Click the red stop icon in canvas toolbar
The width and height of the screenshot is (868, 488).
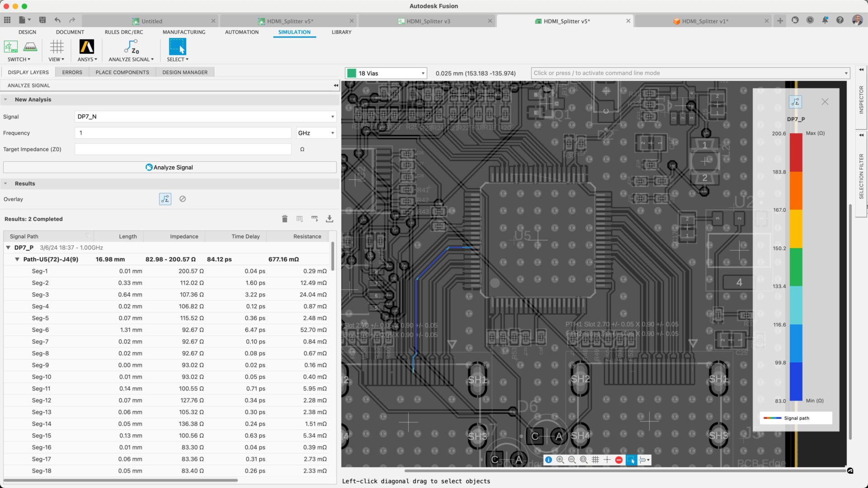pos(619,460)
